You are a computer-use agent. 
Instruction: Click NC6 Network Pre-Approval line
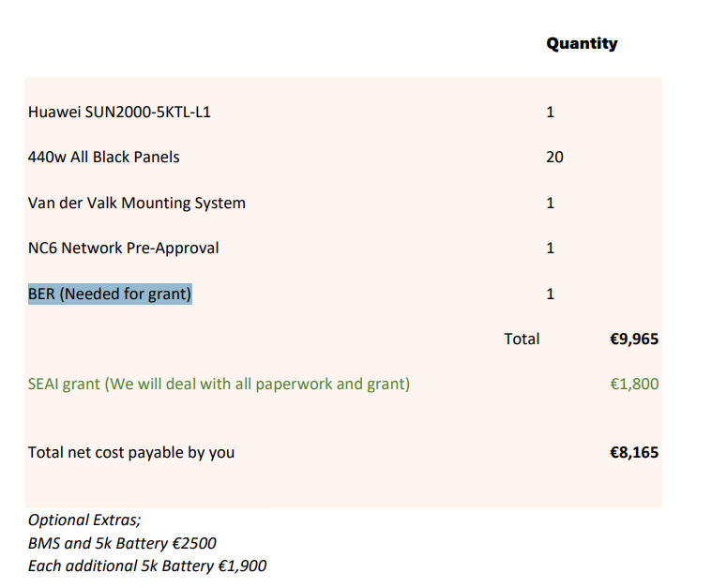(x=123, y=248)
